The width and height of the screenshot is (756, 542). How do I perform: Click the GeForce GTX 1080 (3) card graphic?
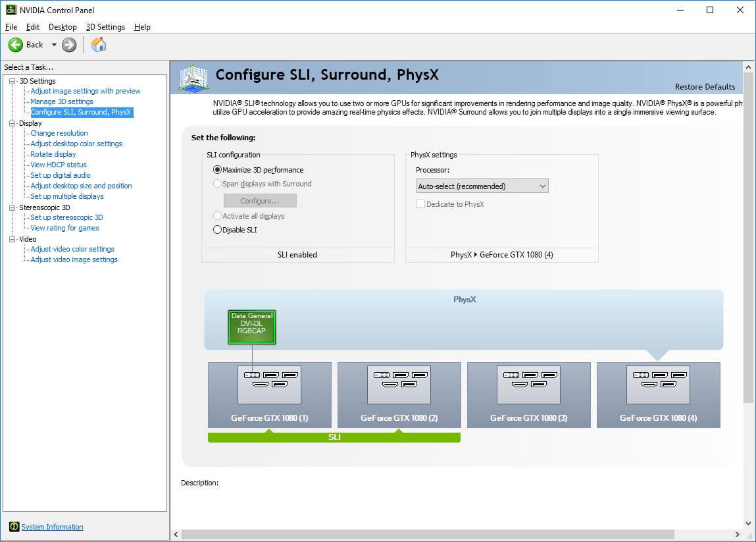(528, 385)
